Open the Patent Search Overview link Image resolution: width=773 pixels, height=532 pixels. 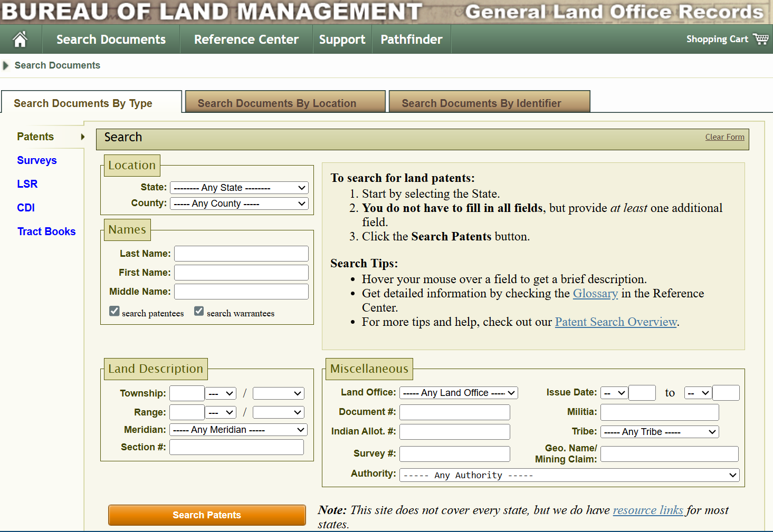click(x=616, y=322)
